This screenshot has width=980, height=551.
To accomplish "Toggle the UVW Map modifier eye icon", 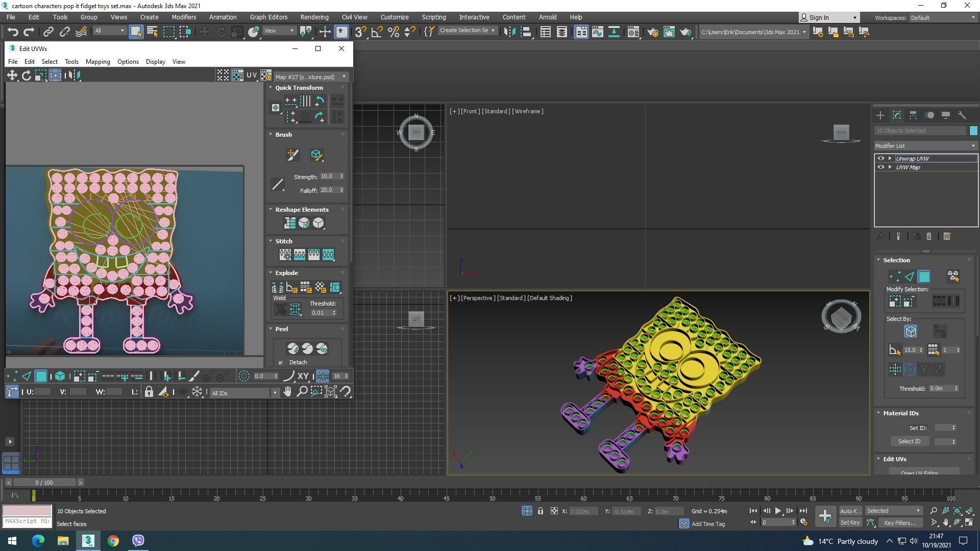I will pyautogui.click(x=880, y=167).
